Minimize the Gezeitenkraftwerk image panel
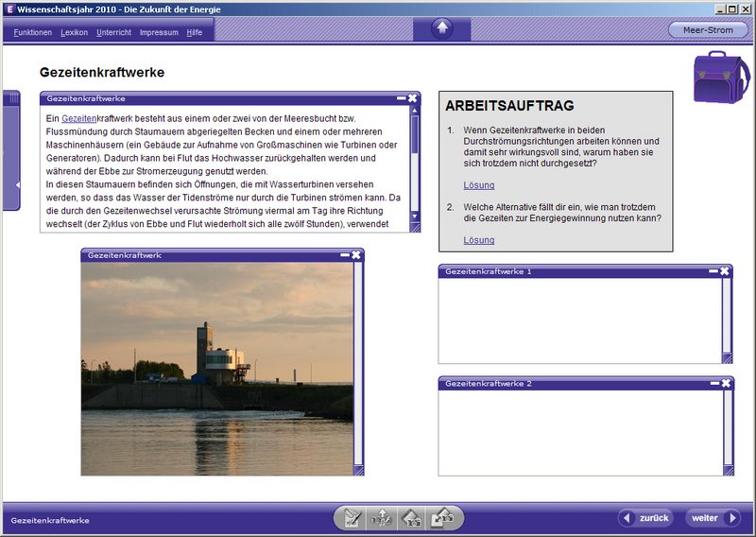The height and width of the screenshot is (537, 756). [x=345, y=254]
